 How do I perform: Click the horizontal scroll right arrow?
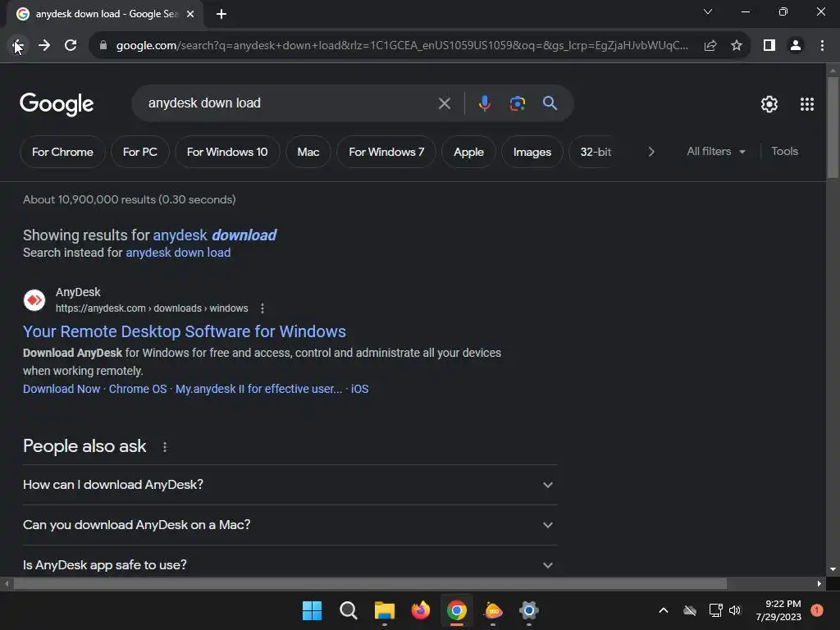[x=819, y=583]
